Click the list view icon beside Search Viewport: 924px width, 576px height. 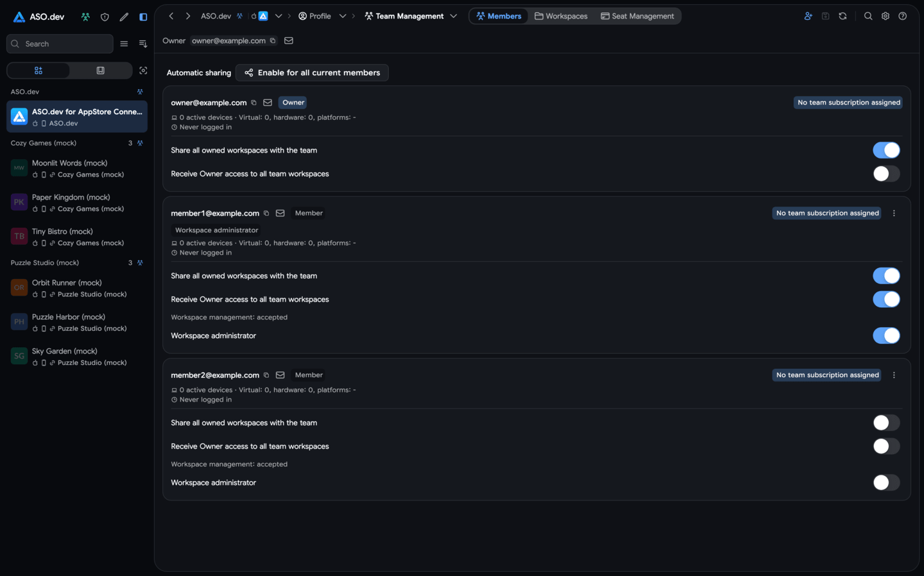click(124, 44)
